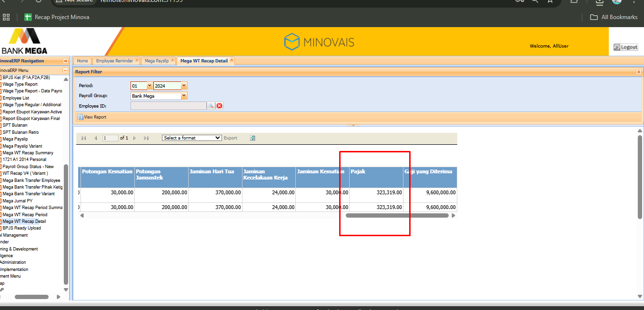Click the report table horizontal scrollbar thumb

click(397, 216)
